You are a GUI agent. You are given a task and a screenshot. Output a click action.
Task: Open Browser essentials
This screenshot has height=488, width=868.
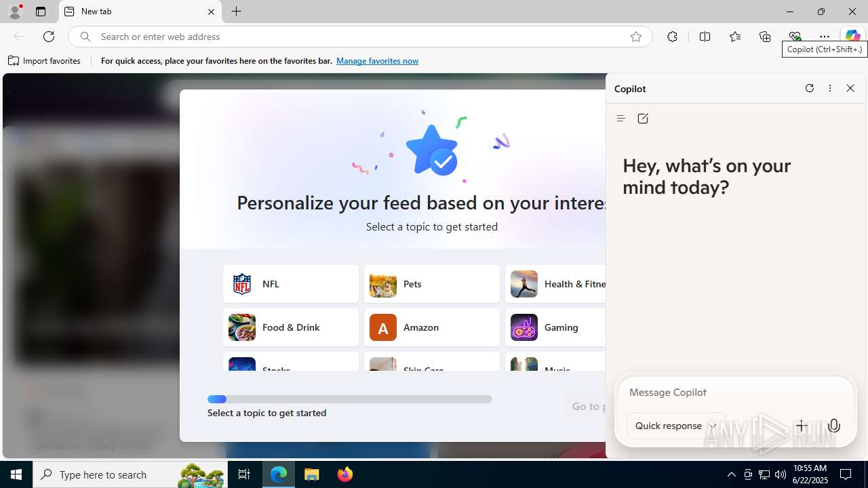tap(795, 37)
